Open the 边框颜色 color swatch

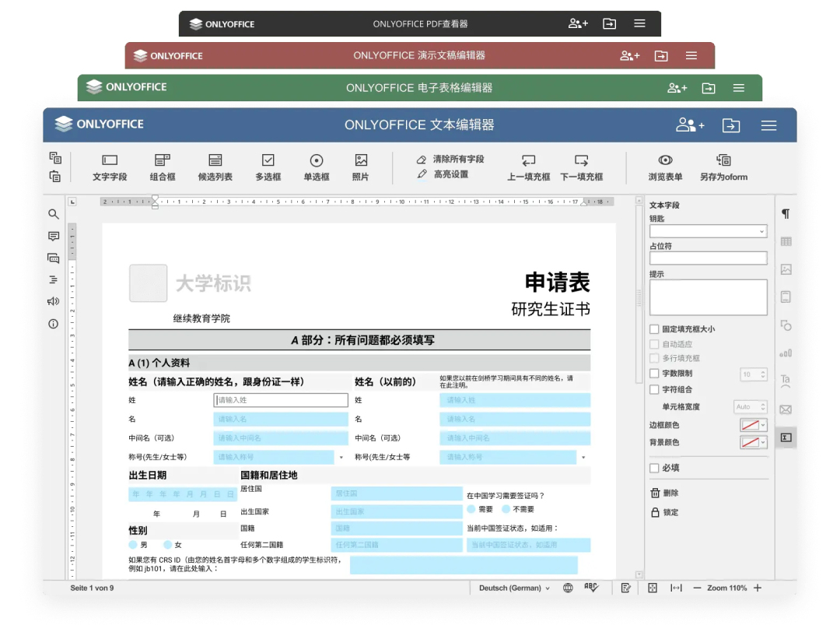pyautogui.click(x=750, y=423)
